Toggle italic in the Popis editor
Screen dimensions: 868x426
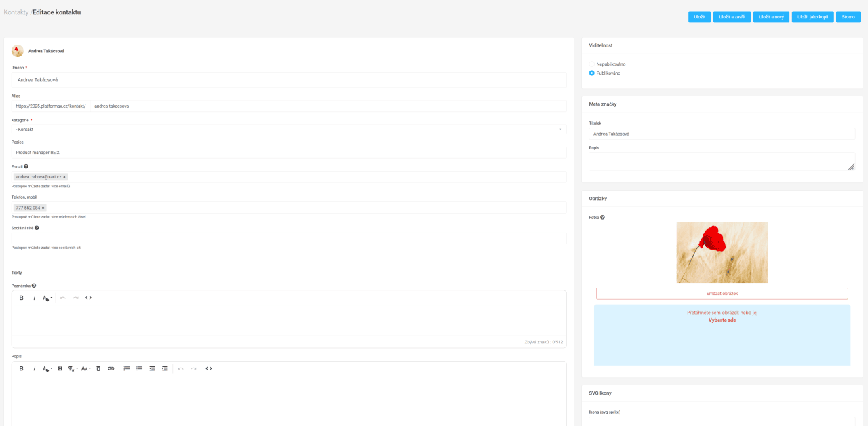click(34, 368)
